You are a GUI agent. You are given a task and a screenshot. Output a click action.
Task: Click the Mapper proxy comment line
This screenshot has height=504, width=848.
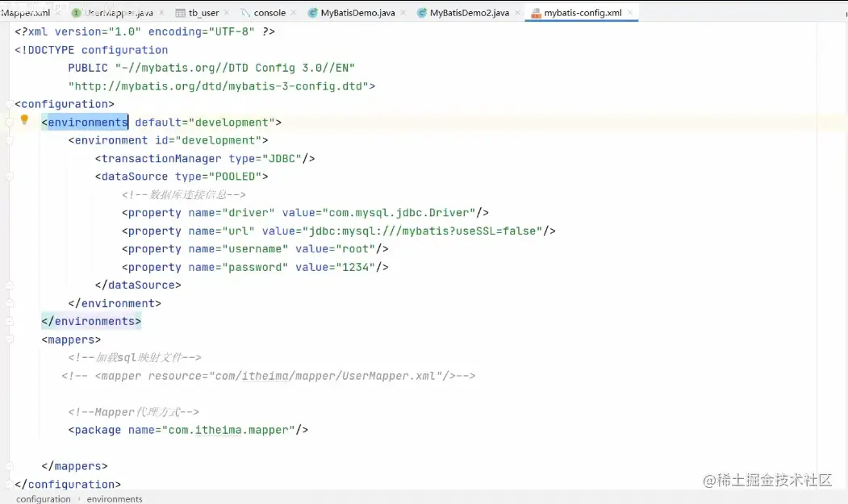point(134,412)
